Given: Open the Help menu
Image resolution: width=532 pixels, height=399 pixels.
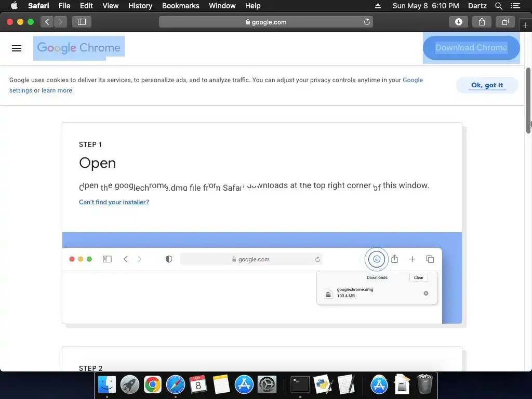Looking at the screenshot, I should coord(253,6).
